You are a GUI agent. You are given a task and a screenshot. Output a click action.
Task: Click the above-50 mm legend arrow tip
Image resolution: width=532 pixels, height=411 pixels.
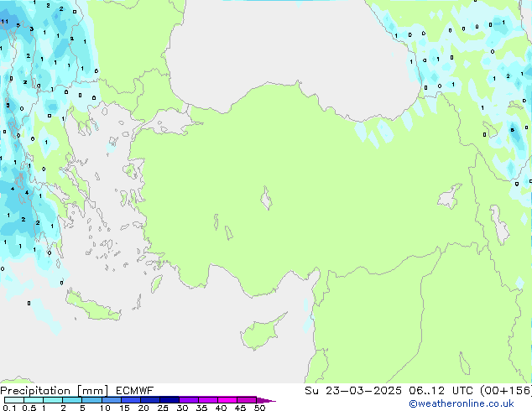coord(266,400)
